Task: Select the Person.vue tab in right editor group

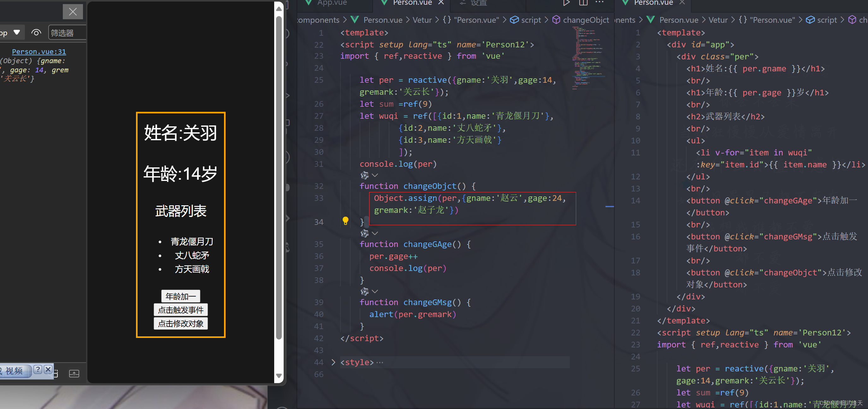Action: click(653, 3)
